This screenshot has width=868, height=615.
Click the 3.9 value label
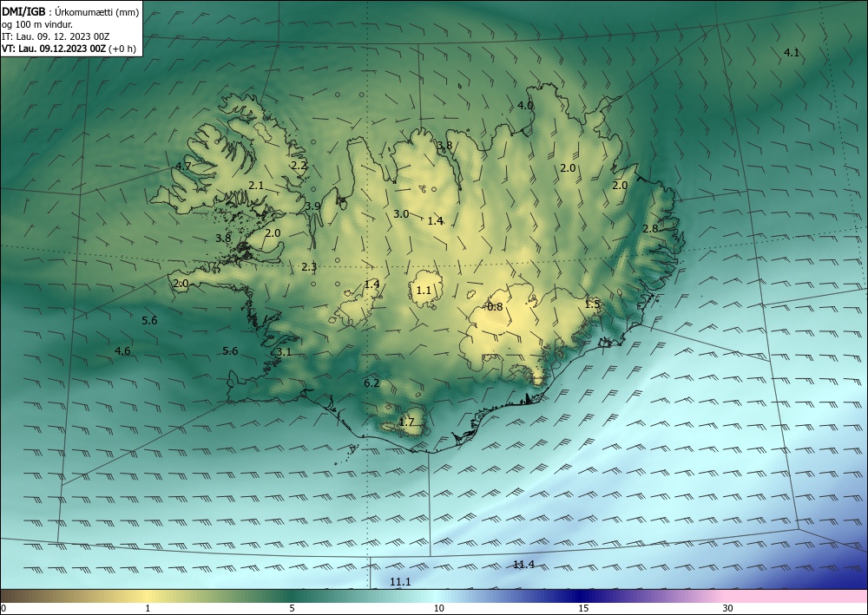312,206
